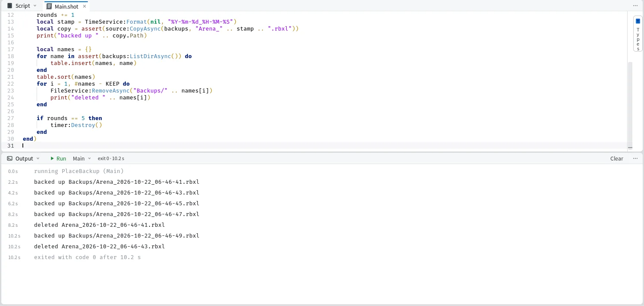Click 'exited with code 0' output line
Screen dimensions: 644x306
pyautogui.click(x=88, y=257)
